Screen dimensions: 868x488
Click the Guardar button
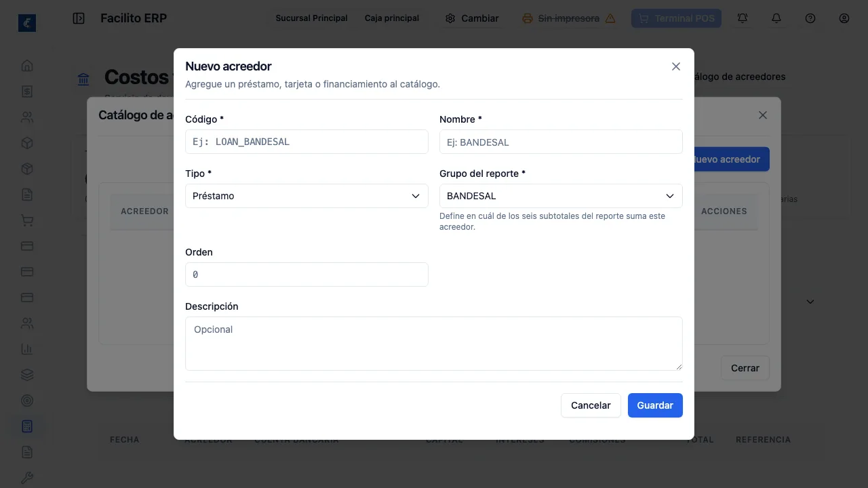click(x=655, y=405)
